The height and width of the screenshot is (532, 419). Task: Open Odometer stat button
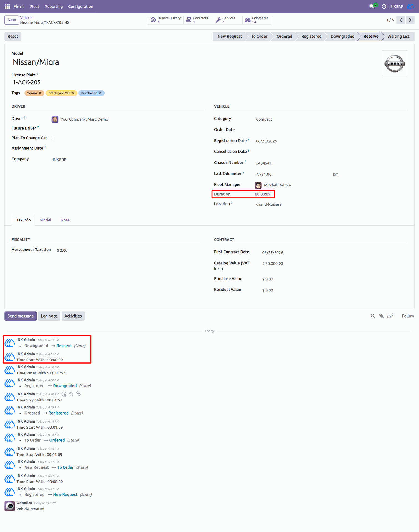(x=257, y=20)
